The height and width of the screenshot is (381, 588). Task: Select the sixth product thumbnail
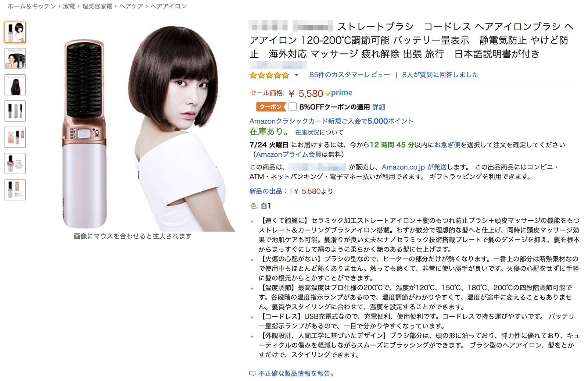[15, 163]
